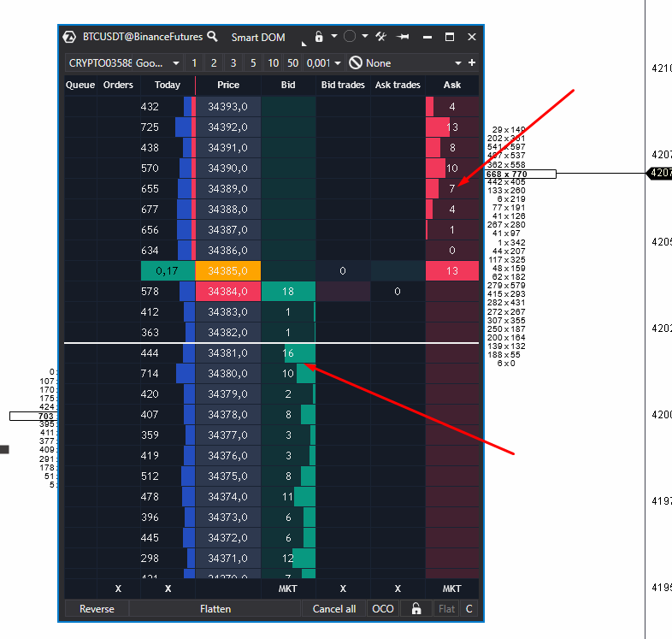Click the bid cell showing 18
This screenshot has width=672, height=639.
pos(288,292)
